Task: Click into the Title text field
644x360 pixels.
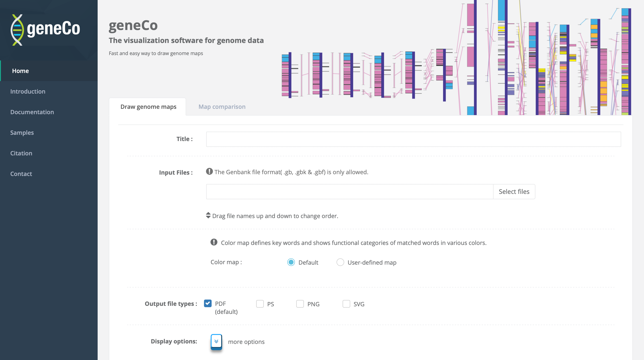Action: pos(413,139)
